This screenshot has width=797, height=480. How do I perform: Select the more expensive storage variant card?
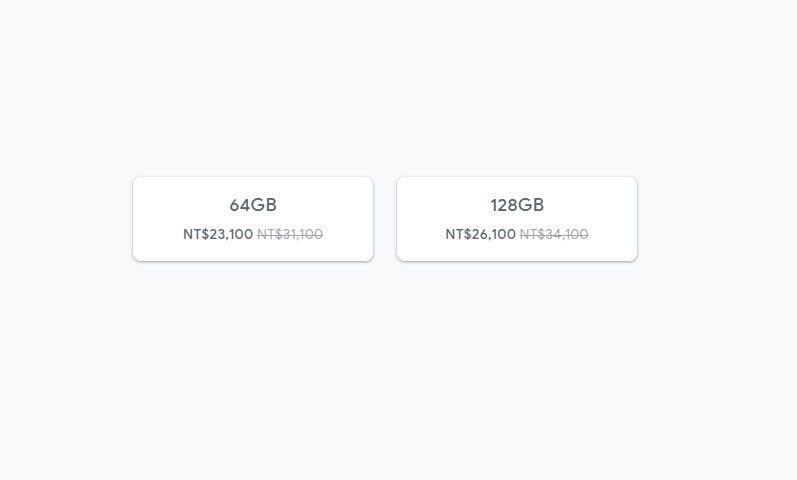click(517, 219)
